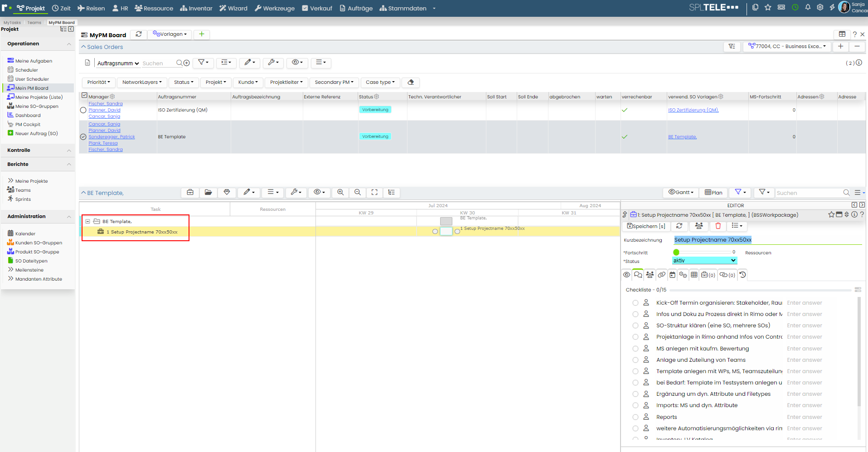This screenshot has width=868, height=452.
Task: Click the ticket icon in the top bar
Action: tap(781, 7)
